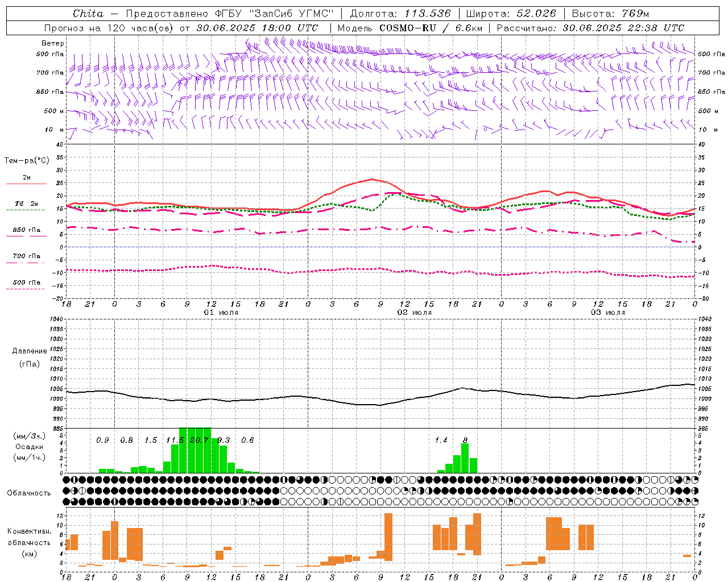The image size is (728, 582).
Task: Click the "20.7" precipitation total
Action: point(199,440)
